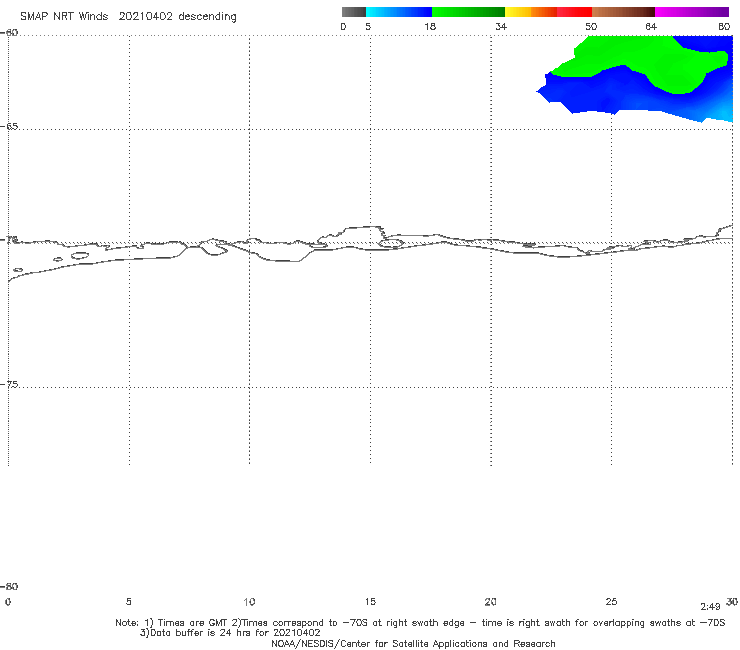The height and width of the screenshot is (650, 740).
Task: Click the NOAA/NESDIS credit line
Action: coord(413,643)
